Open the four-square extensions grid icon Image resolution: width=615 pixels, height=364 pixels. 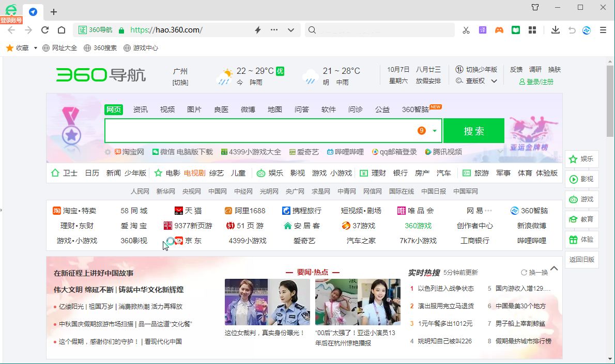tap(532, 30)
